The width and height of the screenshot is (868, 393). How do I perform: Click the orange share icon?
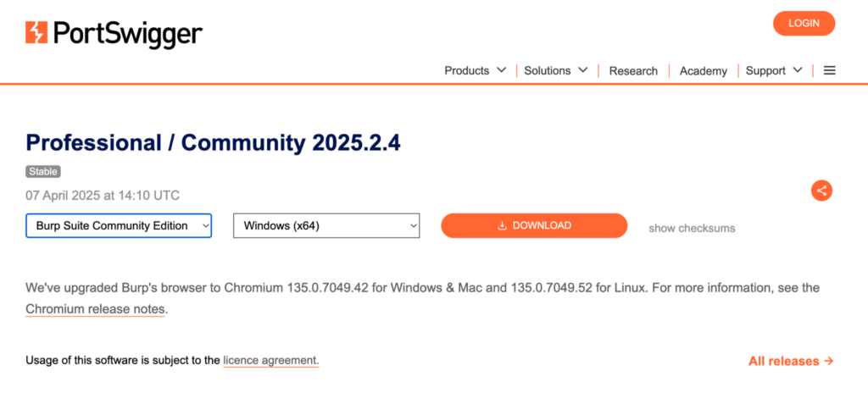click(821, 191)
